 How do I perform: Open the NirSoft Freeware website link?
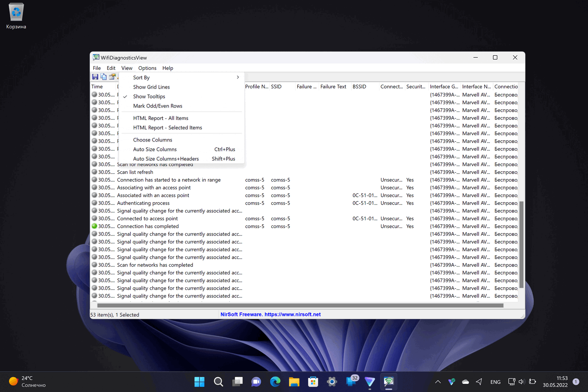[x=270, y=314]
